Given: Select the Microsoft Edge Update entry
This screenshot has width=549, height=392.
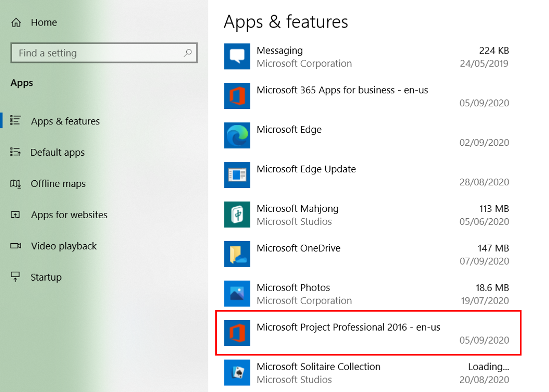Looking at the screenshot, I should 306,169.
